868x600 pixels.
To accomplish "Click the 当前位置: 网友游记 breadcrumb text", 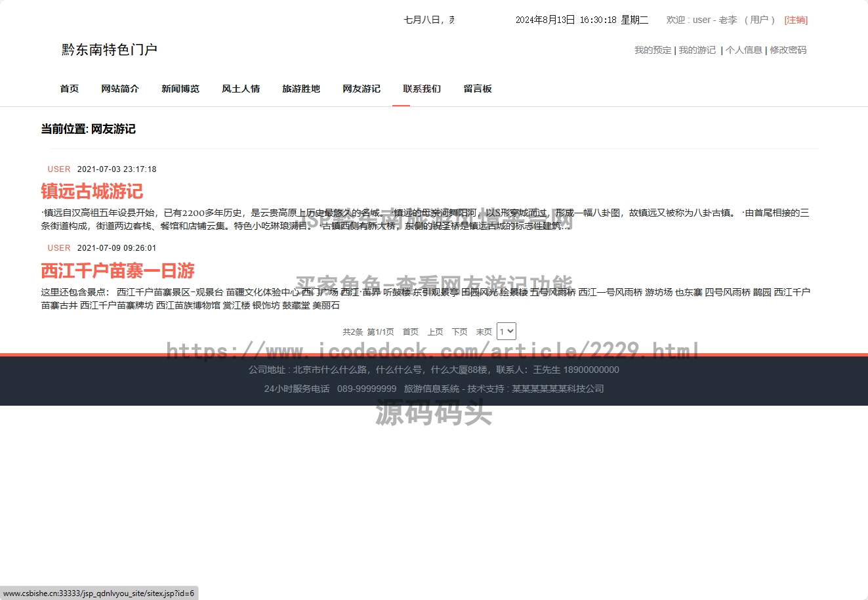I will tap(89, 129).
